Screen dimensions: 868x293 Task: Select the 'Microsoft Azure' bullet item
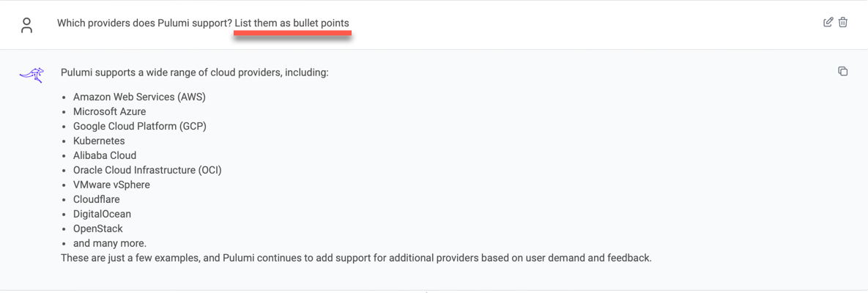point(110,111)
